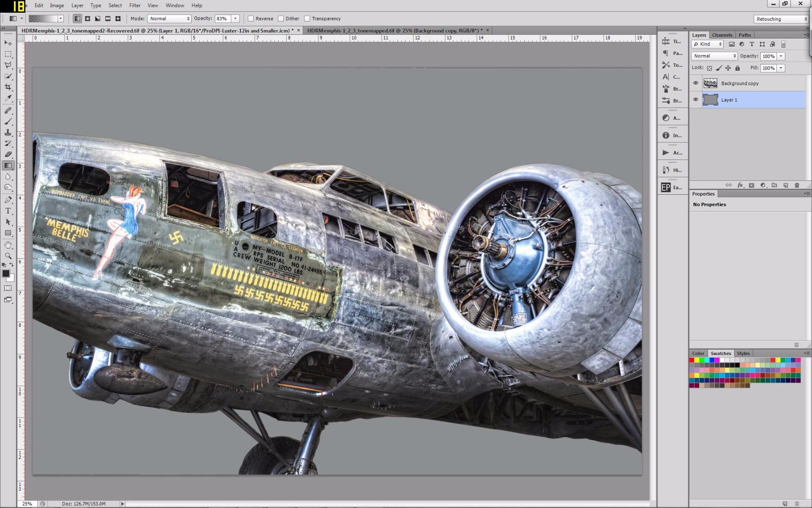Select the Eraser tool
812x508 pixels.
(x=8, y=154)
